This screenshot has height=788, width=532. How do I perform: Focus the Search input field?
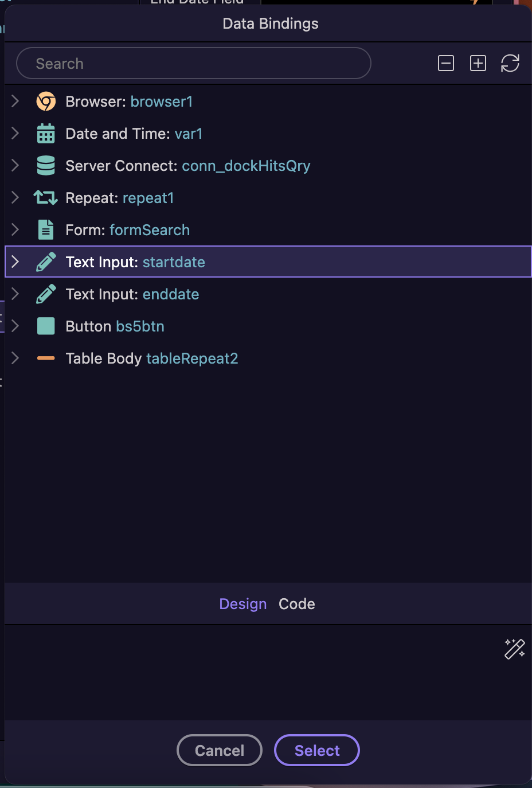coord(194,63)
